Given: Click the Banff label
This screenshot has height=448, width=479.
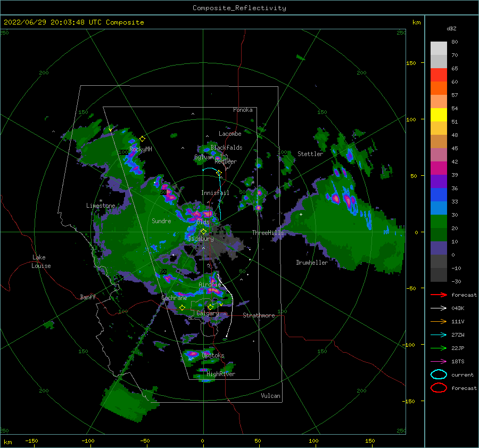Looking at the screenshot, I should point(88,297).
